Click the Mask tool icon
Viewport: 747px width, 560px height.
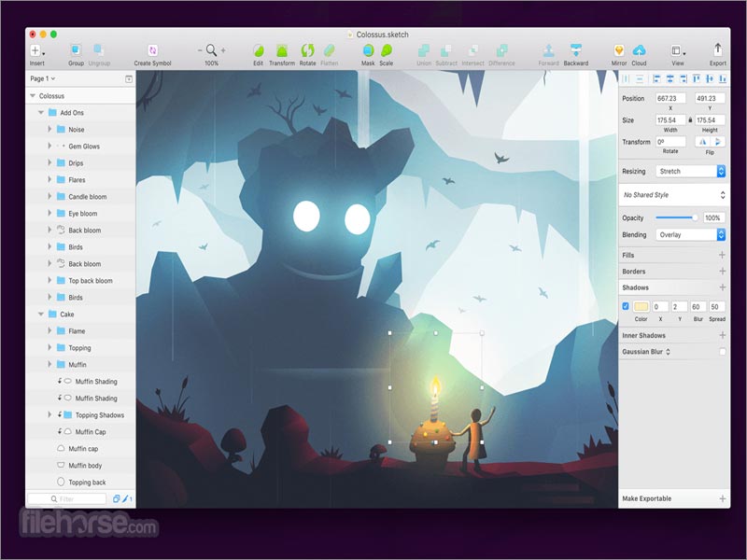point(368,50)
